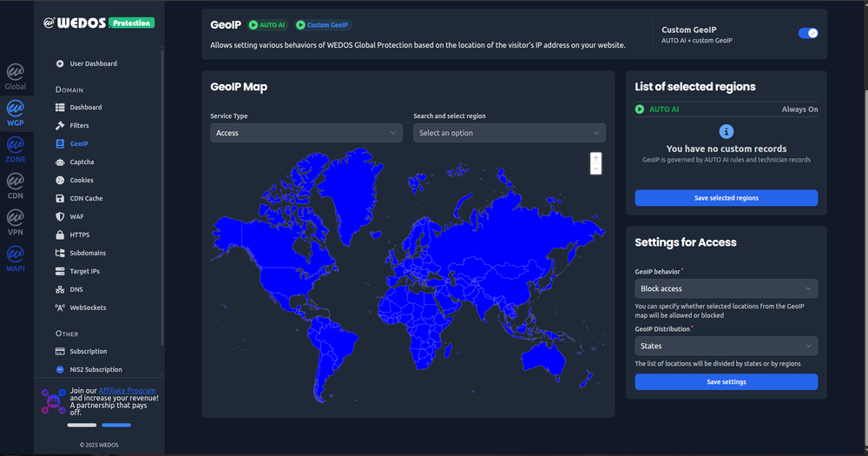
Task: Click the GeoIP sidebar icon
Action: coord(60,144)
